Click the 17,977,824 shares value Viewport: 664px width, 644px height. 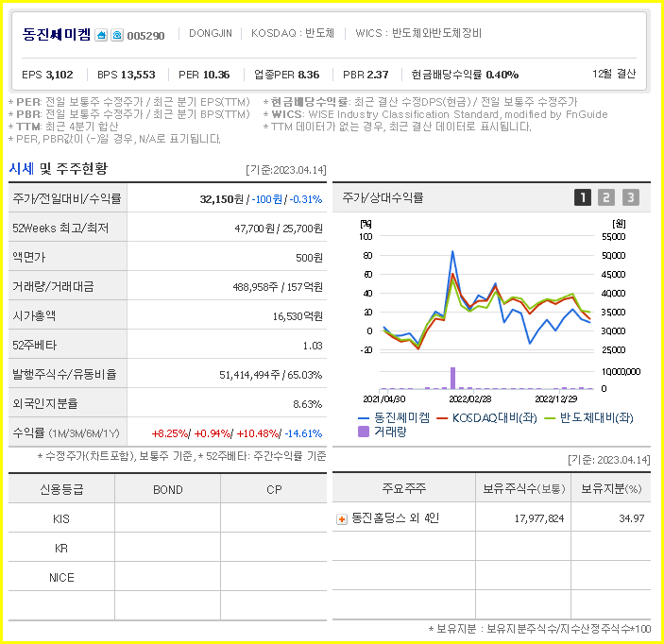[x=538, y=518]
